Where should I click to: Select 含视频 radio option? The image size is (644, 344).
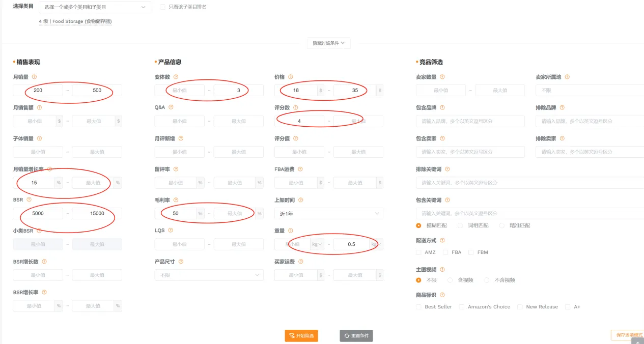click(450, 280)
